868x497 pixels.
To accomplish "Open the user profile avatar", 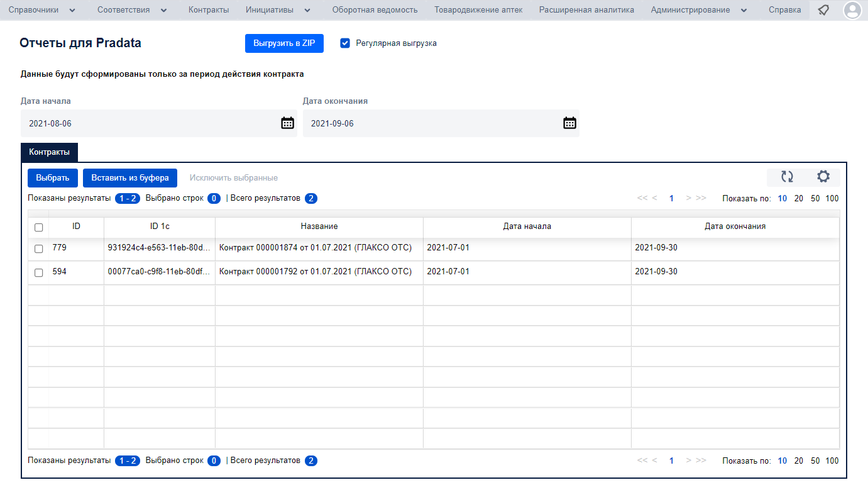I will tap(852, 10).
